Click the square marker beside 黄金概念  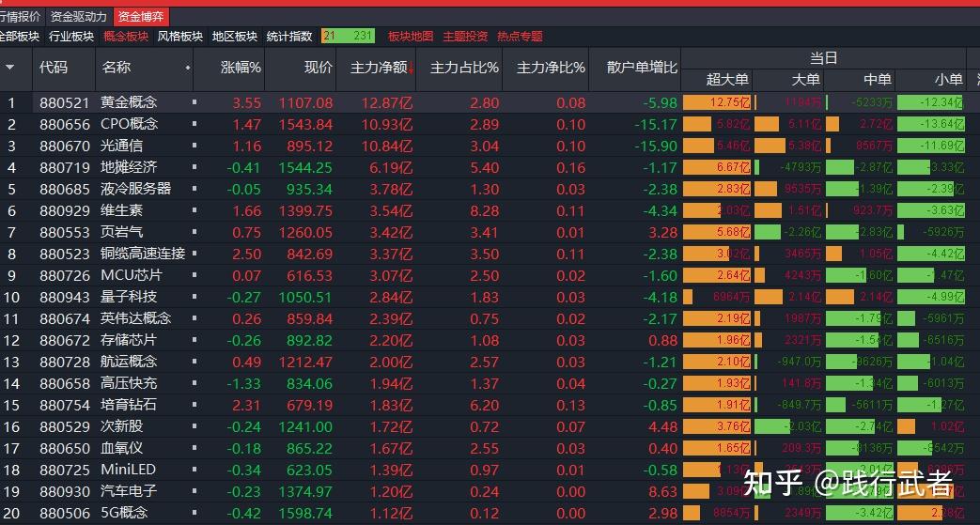tap(194, 101)
